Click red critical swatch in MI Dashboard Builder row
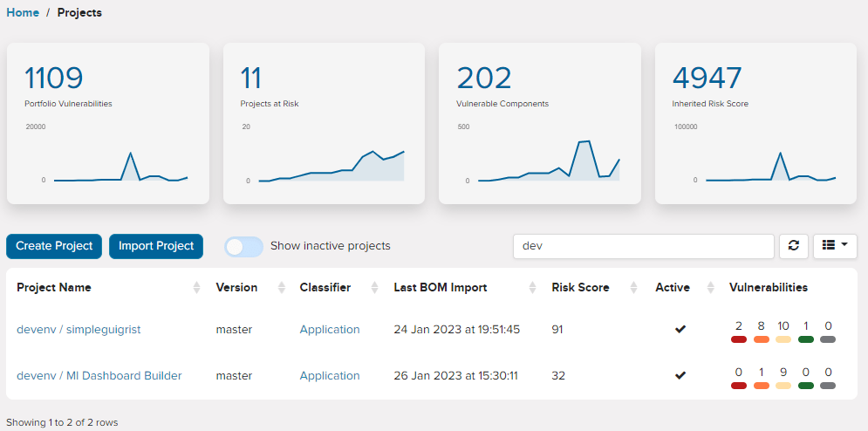 739,385
